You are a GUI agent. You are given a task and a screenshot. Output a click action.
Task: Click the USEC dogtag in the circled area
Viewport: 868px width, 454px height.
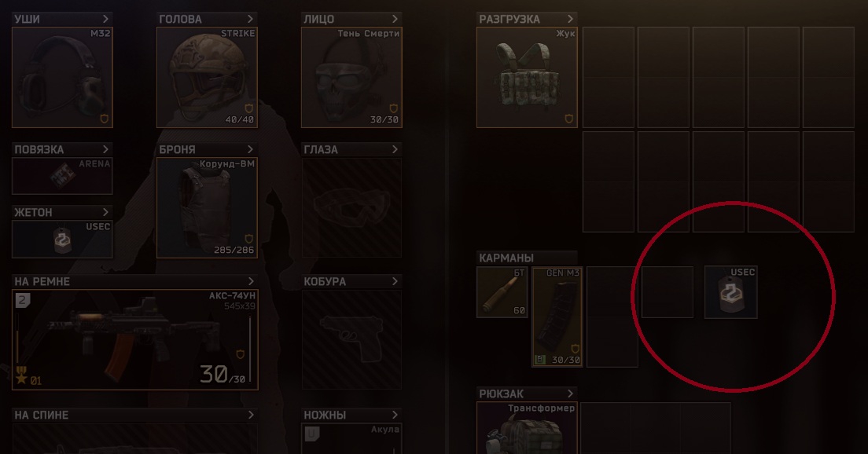730,292
